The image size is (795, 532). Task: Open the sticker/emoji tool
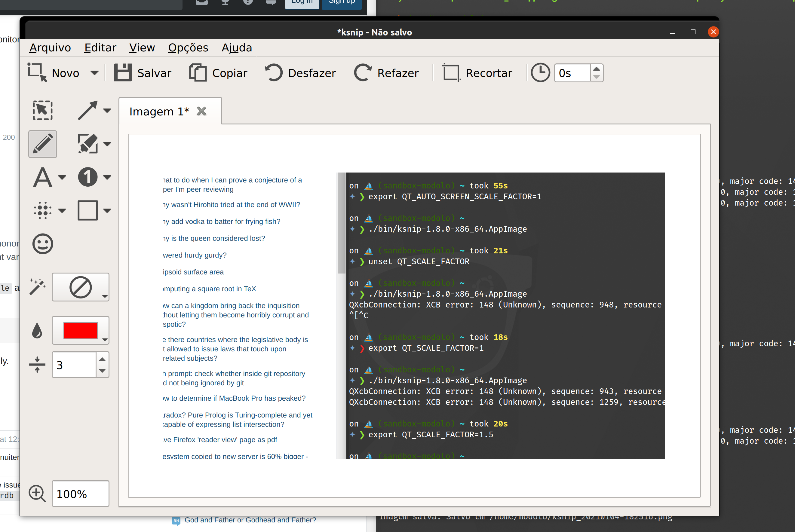tap(43, 243)
